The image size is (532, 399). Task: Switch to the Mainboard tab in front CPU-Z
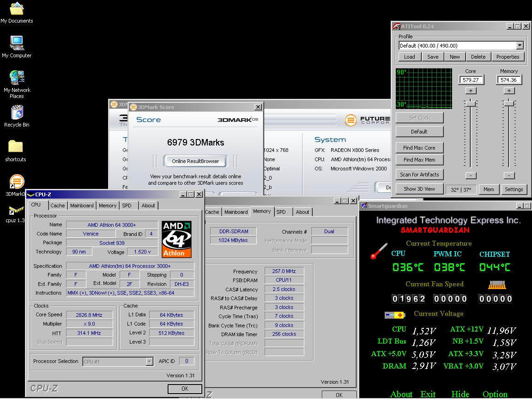pyautogui.click(x=82, y=206)
